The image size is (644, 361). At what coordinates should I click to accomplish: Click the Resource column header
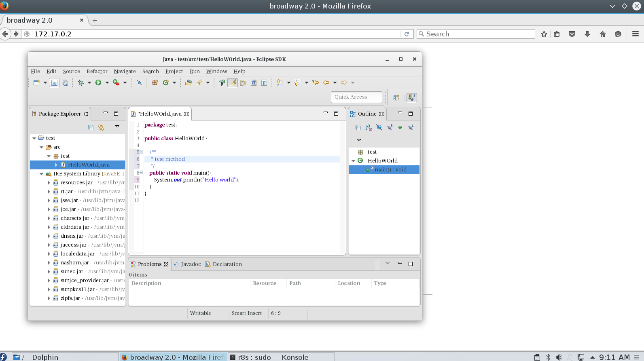pos(268,283)
